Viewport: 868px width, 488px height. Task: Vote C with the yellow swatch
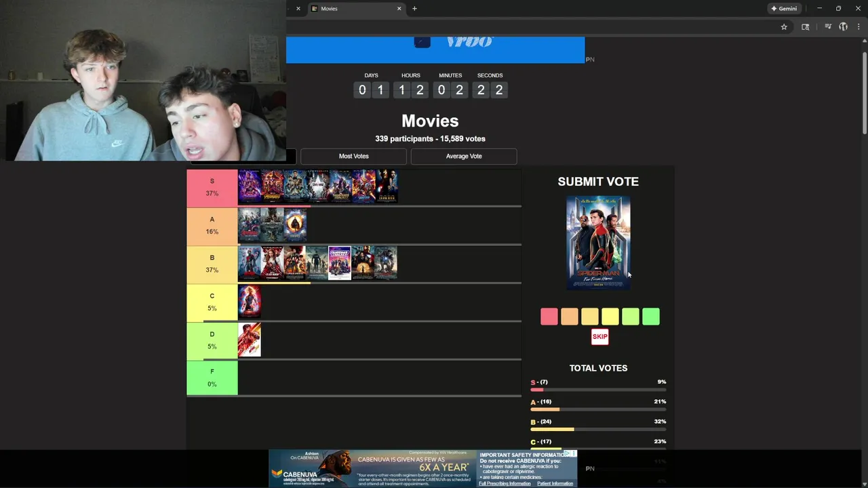(610, 317)
